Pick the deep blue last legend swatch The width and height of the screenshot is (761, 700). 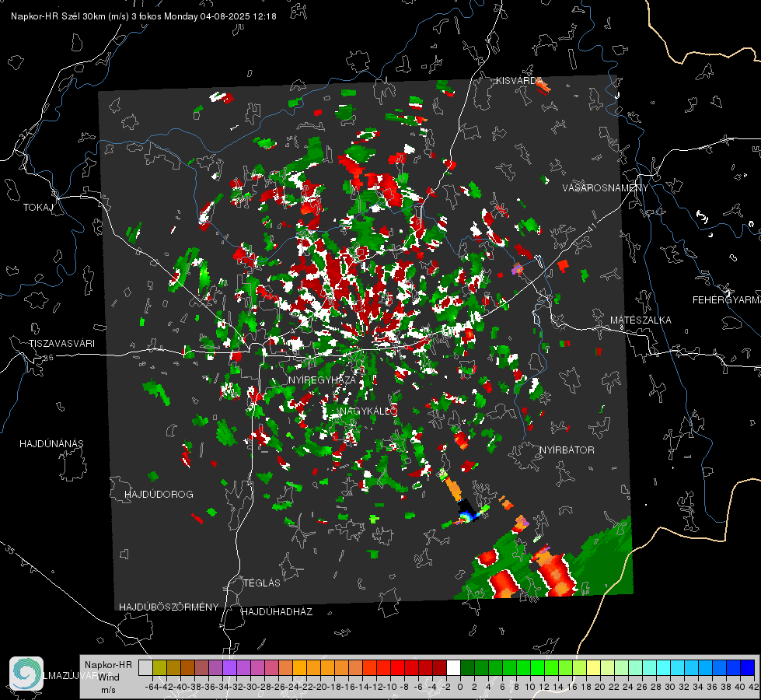(748, 667)
